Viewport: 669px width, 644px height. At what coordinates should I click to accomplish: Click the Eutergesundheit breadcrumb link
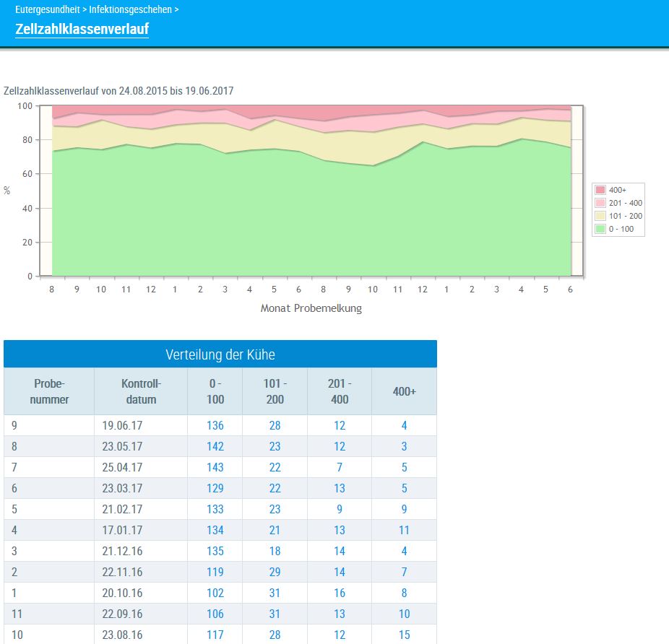pos(47,10)
